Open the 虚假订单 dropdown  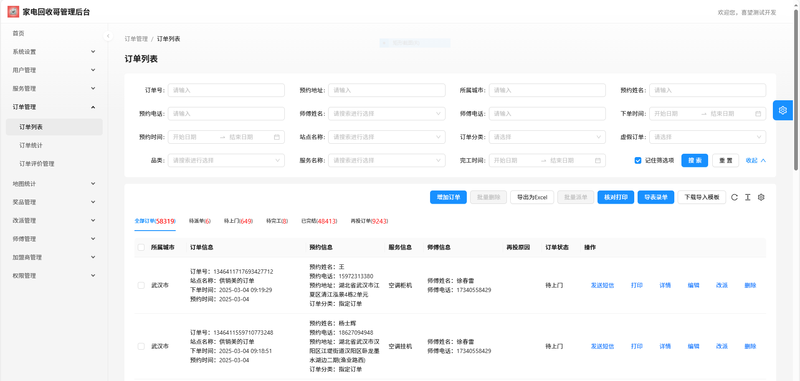(x=708, y=137)
